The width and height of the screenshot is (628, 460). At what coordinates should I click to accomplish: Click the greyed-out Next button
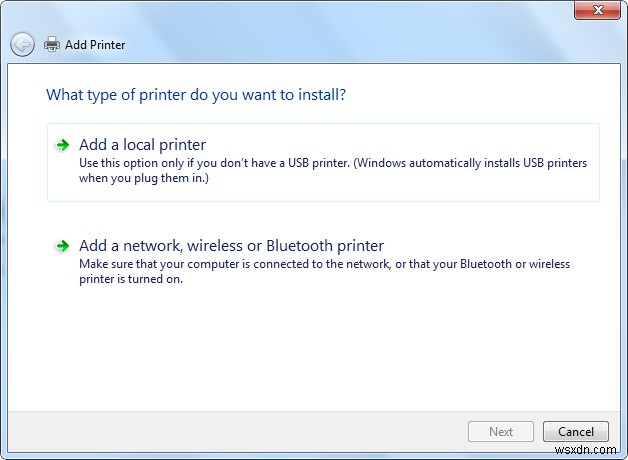[501, 432]
